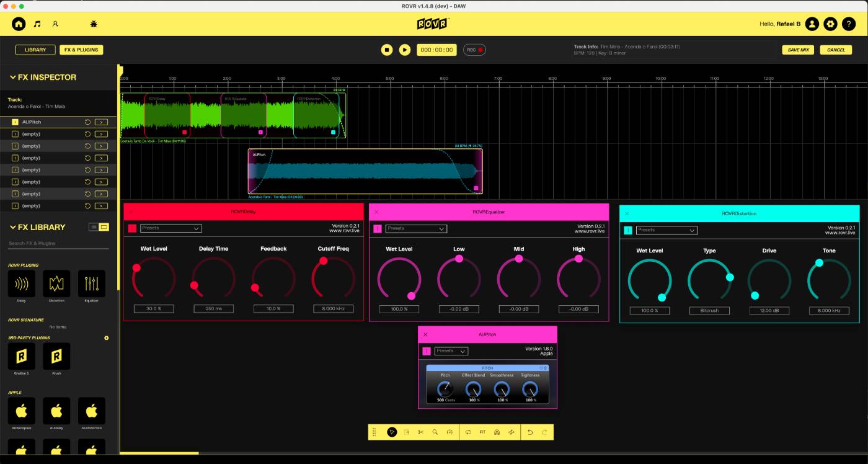Switch FX Library to list view
This screenshot has width=868, height=464.
tap(94, 227)
